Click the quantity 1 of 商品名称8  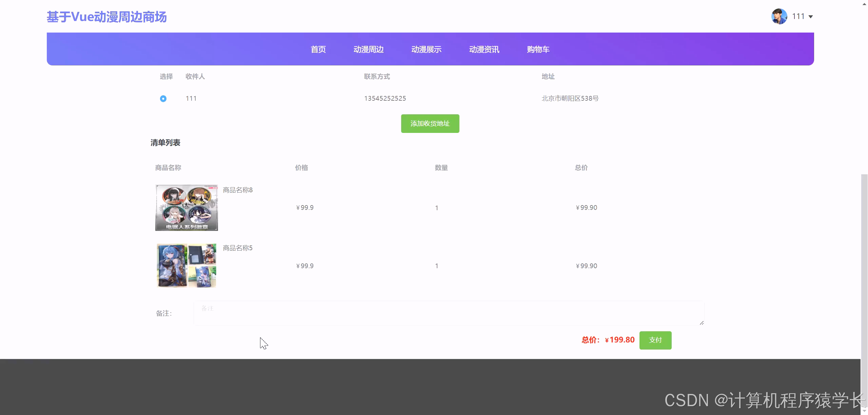pos(437,208)
